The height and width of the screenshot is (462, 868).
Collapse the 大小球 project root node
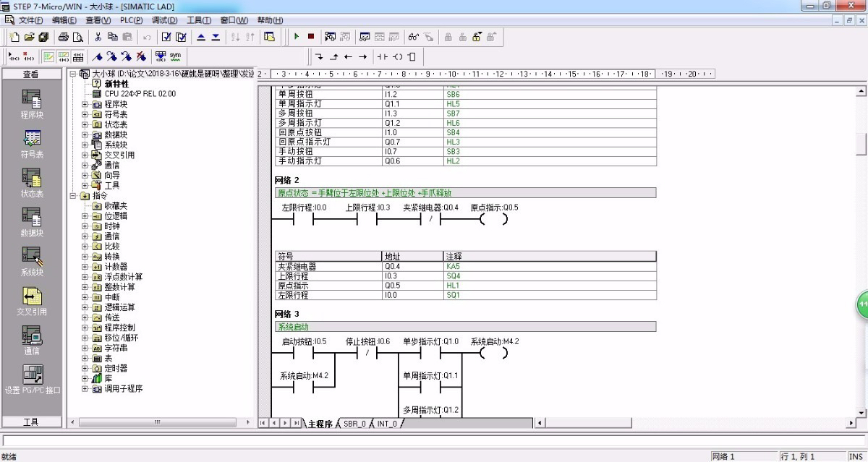point(73,74)
